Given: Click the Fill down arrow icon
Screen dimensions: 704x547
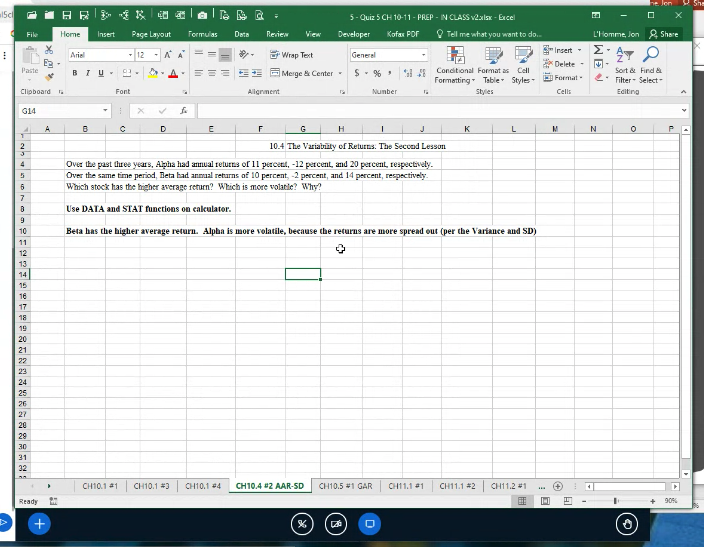Looking at the screenshot, I should point(598,64).
